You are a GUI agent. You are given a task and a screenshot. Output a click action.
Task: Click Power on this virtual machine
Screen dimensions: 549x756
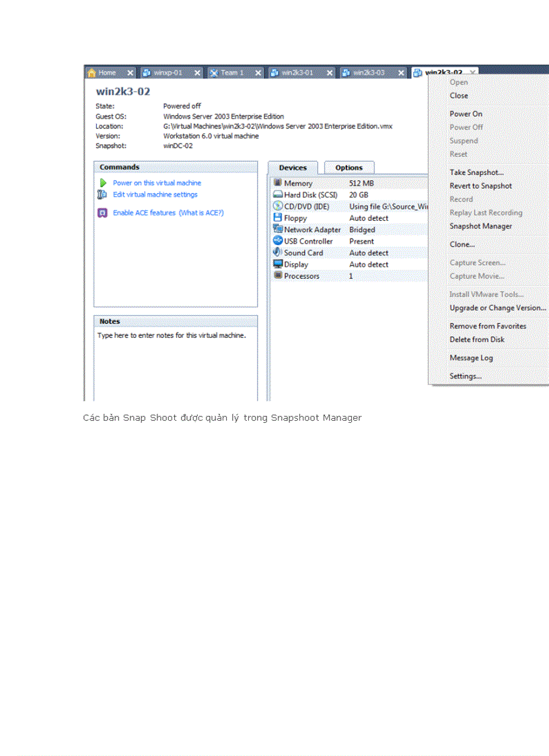click(x=157, y=182)
